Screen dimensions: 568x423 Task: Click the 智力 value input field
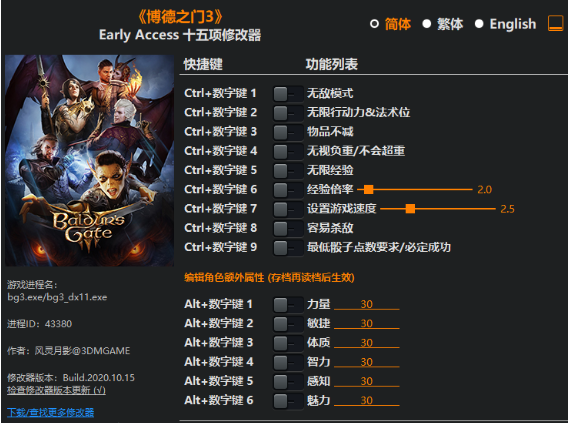tap(367, 362)
